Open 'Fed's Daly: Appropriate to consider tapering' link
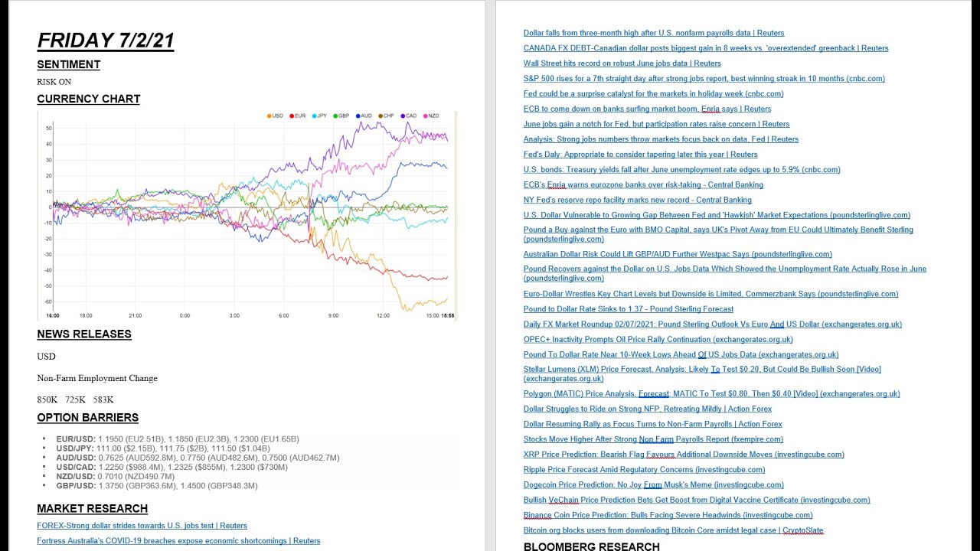Screen dimensions: 980x551 [640, 155]
